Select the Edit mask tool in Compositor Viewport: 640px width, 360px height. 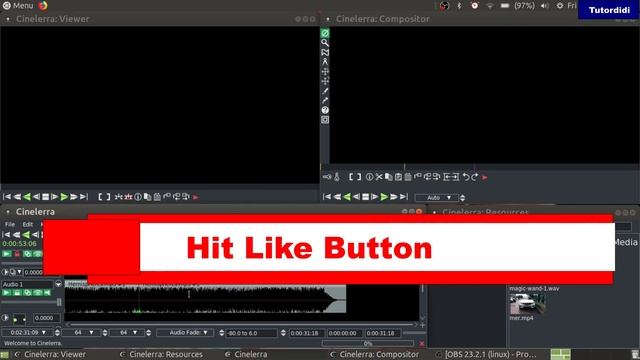(325, 52)
